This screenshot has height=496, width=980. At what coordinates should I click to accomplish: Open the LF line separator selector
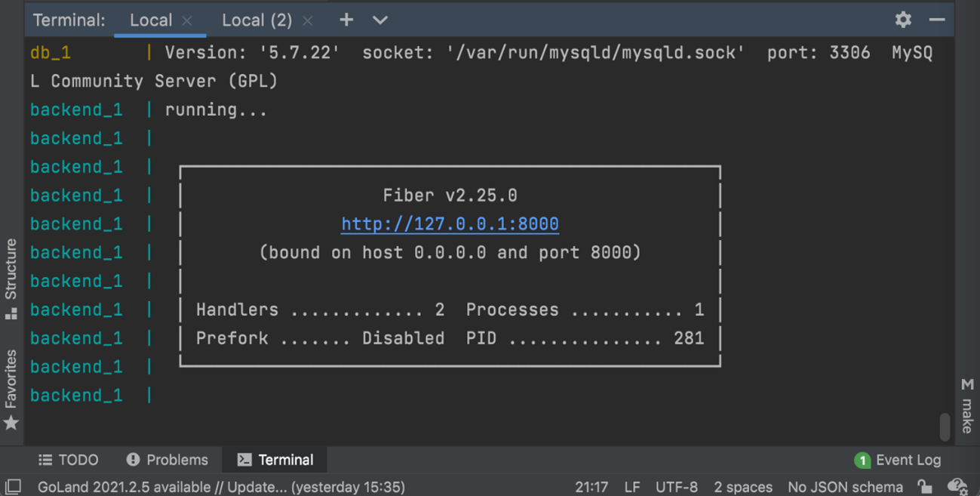coord(631,487)
